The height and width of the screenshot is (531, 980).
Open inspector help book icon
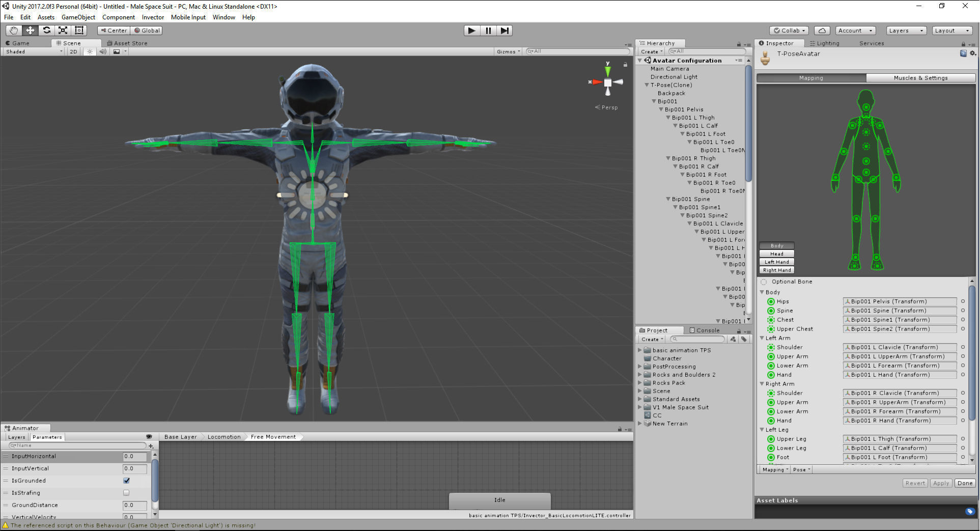tap(963, 53)
